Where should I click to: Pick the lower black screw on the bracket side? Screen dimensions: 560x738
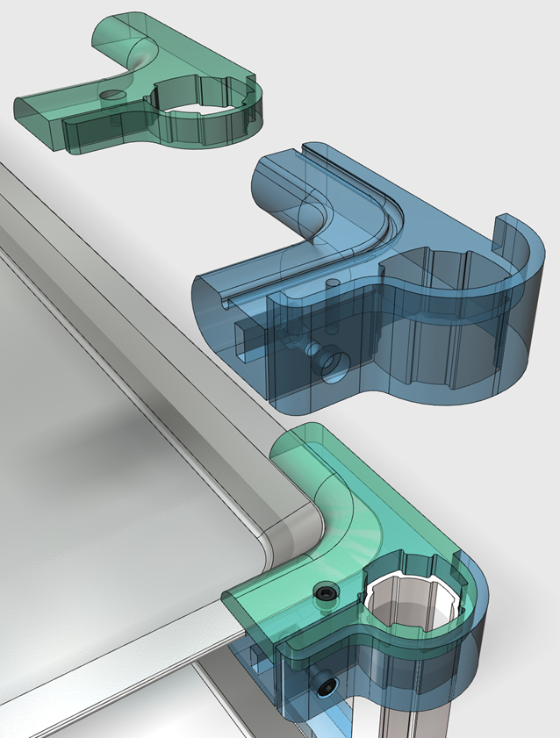pos(325,684)
